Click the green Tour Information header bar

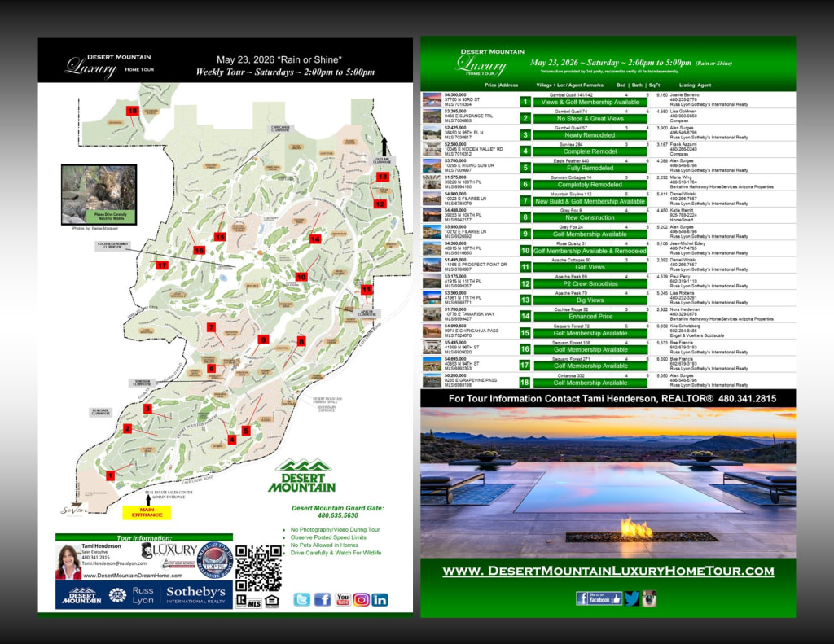point(143,537)
